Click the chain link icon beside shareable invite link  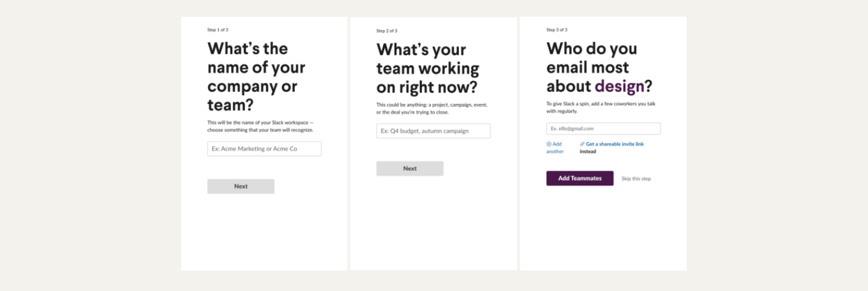(582, 144)
